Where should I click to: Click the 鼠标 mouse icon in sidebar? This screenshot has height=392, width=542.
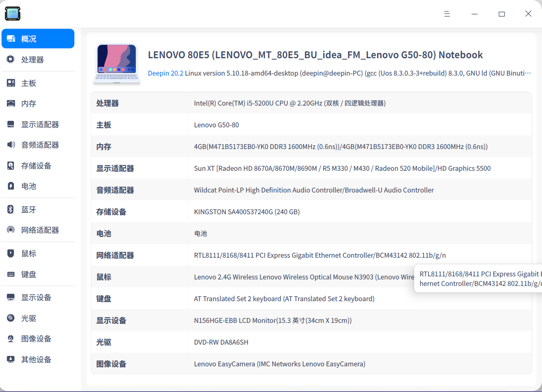pos(11,253)
